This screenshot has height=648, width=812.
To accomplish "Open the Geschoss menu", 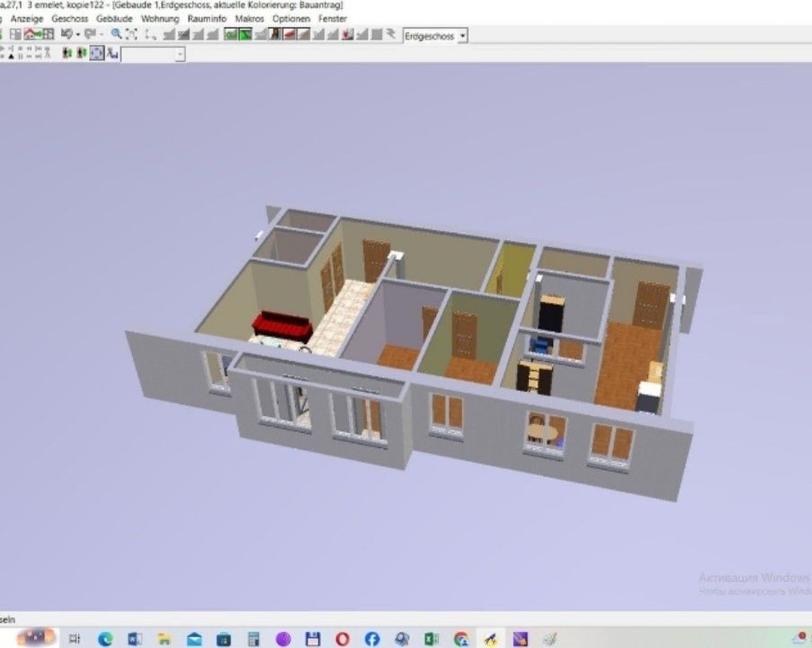I will [69, 18].
